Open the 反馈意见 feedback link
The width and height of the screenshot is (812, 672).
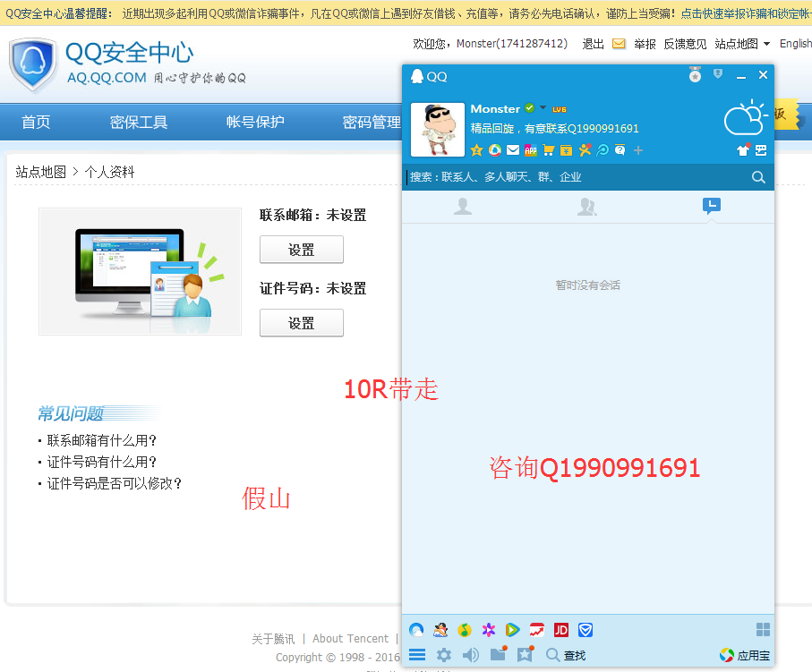[x=685, y=44]
